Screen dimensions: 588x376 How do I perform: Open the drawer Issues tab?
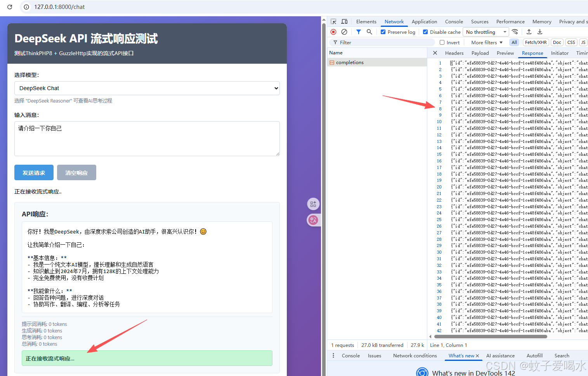point(374,355)
